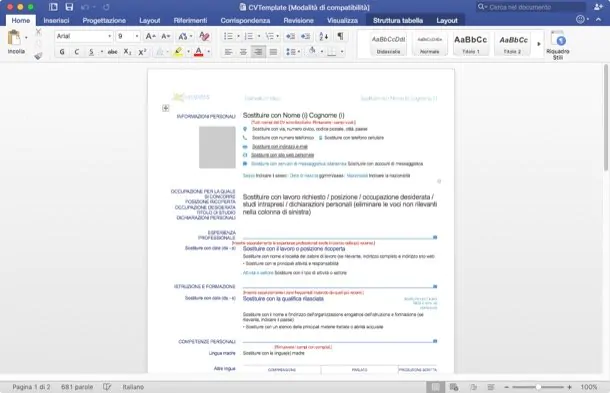Click the zoom in plus button
Screen dimensions: 610x393
570,387
